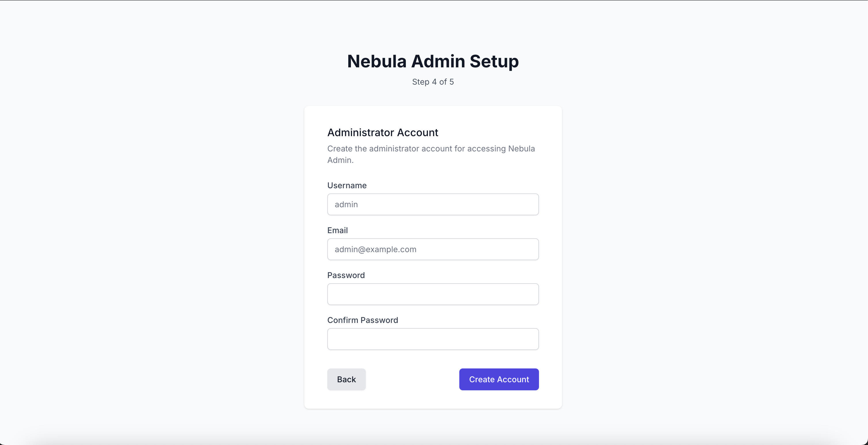868x445 pixels.
Task: Click the "Create the administrator account" description line
Action: coord(431,149)
